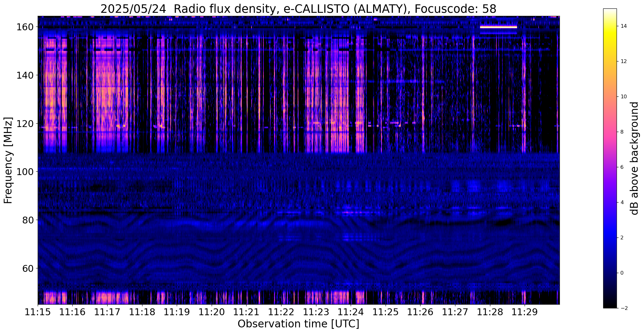The image size is (644, 333).
Task: Click the 11:28 time tick label
Action: (x=490, y=312)
